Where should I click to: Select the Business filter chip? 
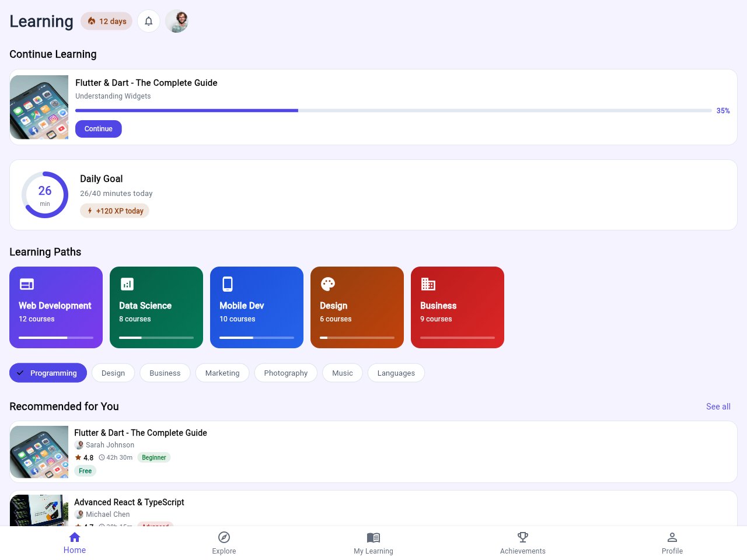[x=165, y=373]
